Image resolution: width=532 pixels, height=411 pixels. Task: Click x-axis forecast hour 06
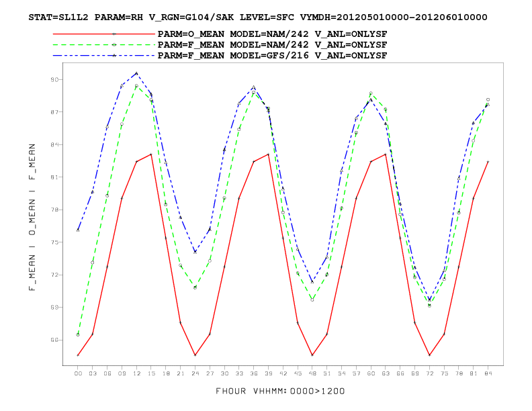pyautogui.click(x=107, y=373)
